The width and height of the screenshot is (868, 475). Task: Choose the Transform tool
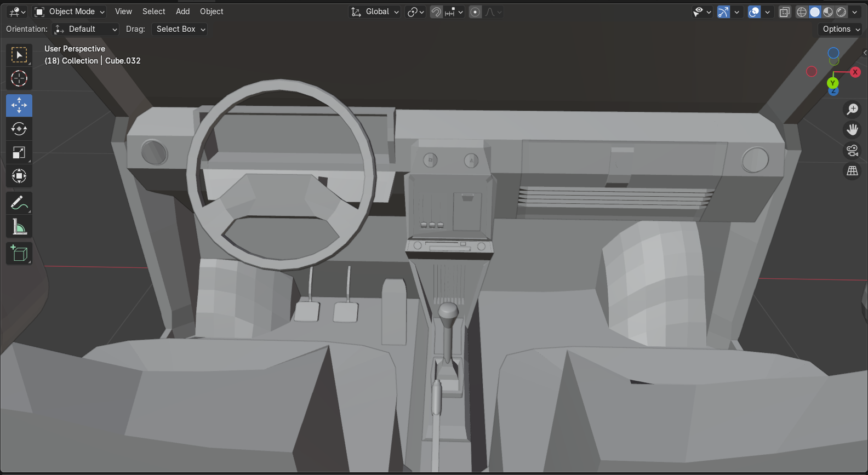pos(19,176)
